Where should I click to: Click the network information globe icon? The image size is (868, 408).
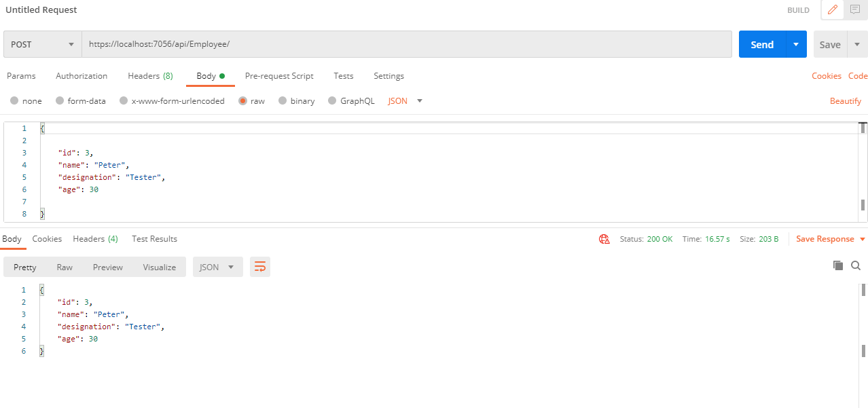604,238
